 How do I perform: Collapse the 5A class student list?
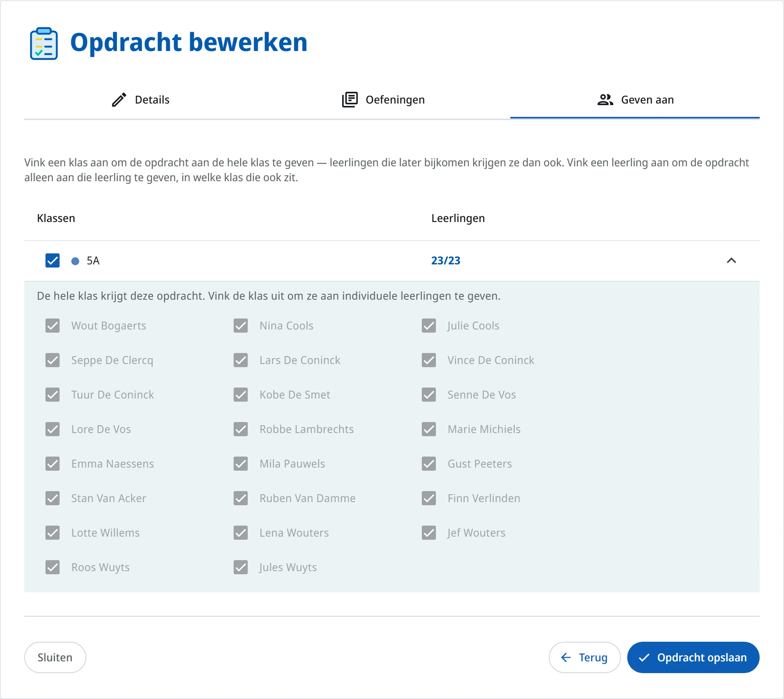tap(731, 260)
